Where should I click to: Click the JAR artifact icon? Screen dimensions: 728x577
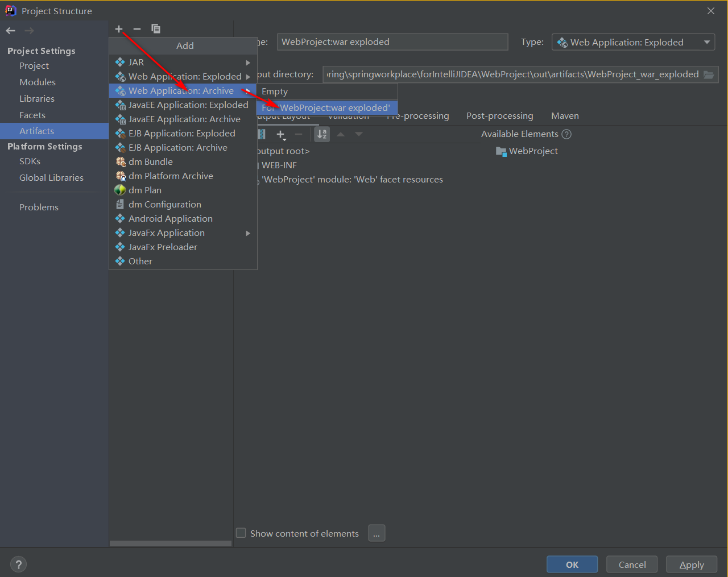coord(120,62)
